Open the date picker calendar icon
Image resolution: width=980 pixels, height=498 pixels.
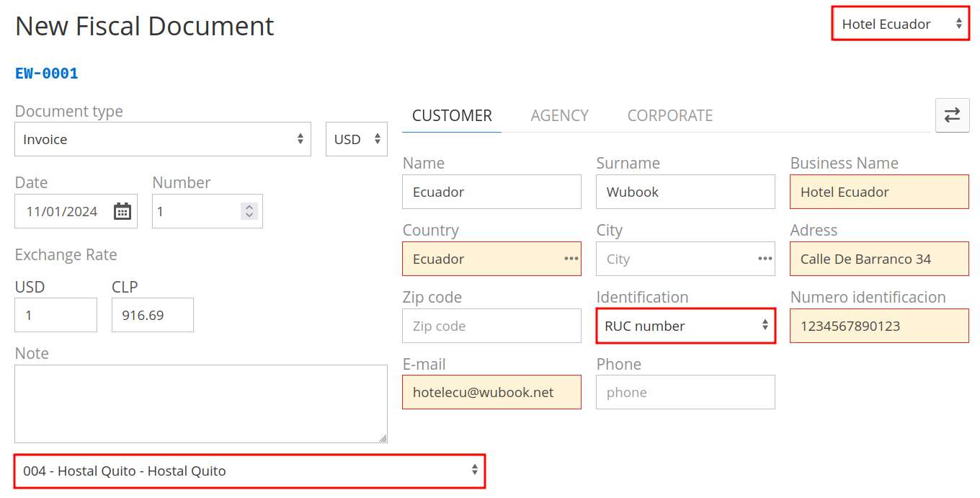[122, 211]
